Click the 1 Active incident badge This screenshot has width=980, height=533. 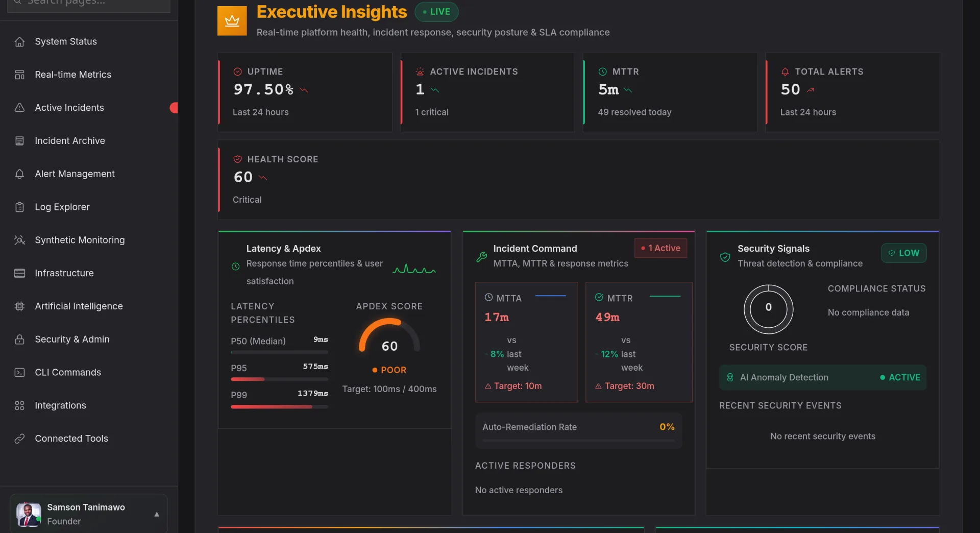tap(660, 248)
